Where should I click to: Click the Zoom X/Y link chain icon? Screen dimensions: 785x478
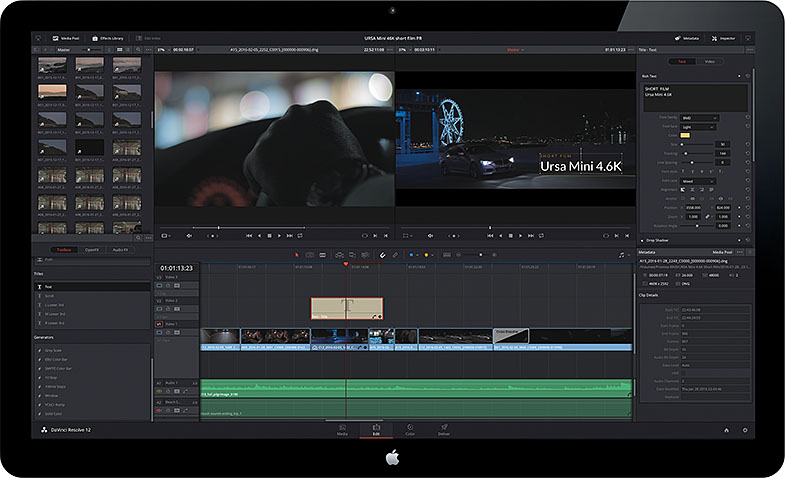707,217
